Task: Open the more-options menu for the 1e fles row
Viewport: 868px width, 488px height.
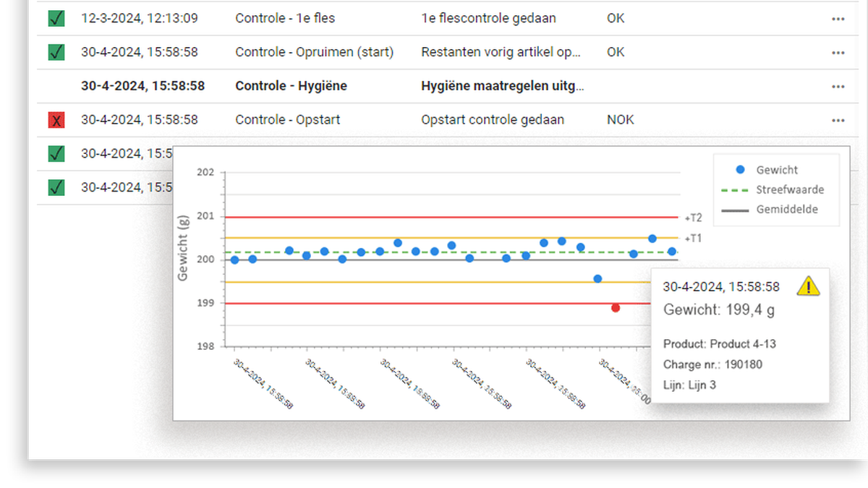Action: pos(838,19)
